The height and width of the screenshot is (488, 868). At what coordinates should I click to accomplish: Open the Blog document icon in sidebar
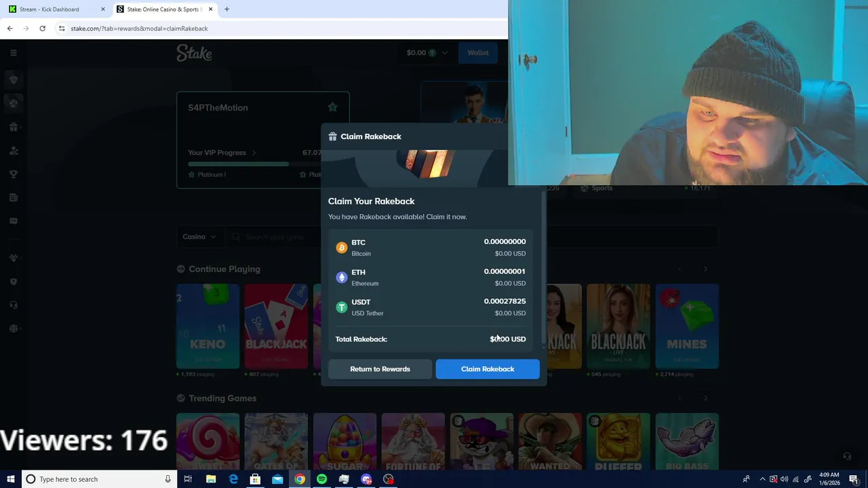coord(13,197)
